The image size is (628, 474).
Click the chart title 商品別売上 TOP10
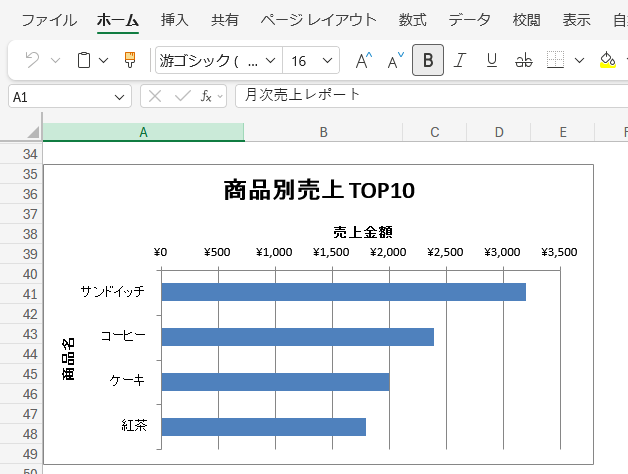pyautogui.click(x=319, y=190)
